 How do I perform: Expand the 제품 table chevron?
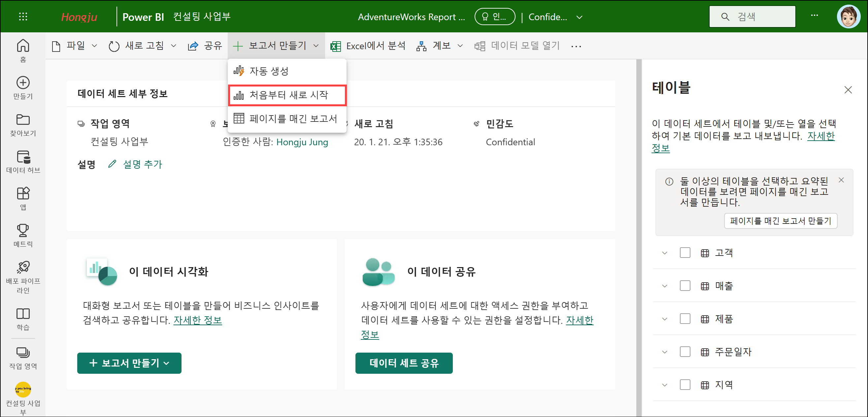pyautogui.click(x=664, y=319)
